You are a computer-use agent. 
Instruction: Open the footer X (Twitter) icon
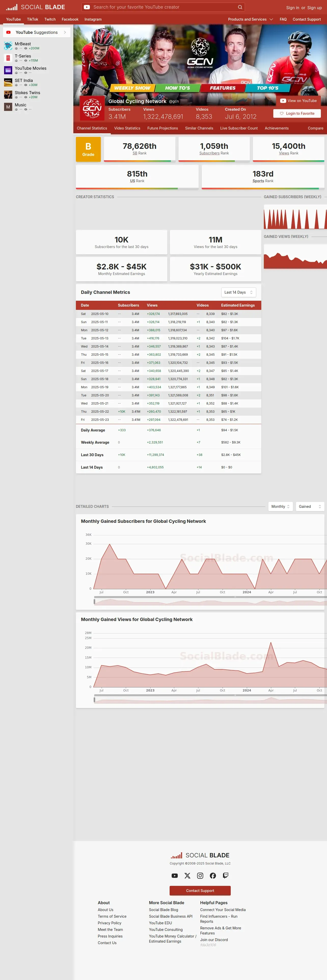[x=187, y=875]
